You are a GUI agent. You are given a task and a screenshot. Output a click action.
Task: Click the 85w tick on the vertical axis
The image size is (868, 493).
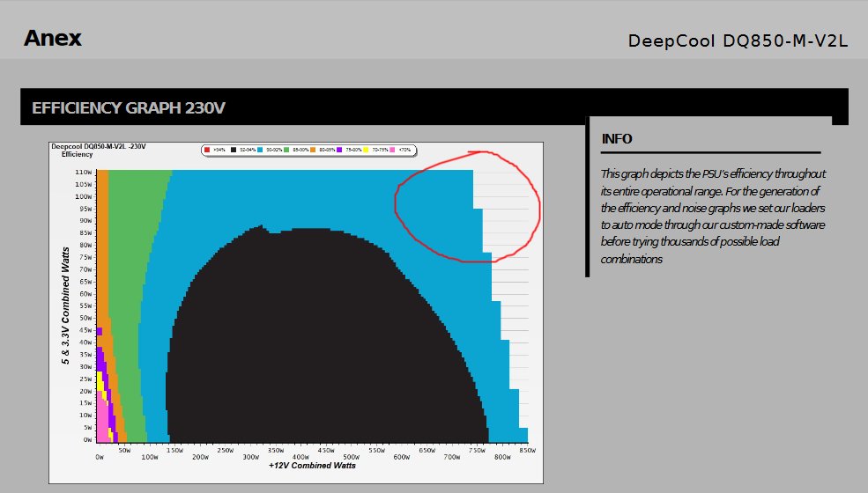click(x=85, y=233)
